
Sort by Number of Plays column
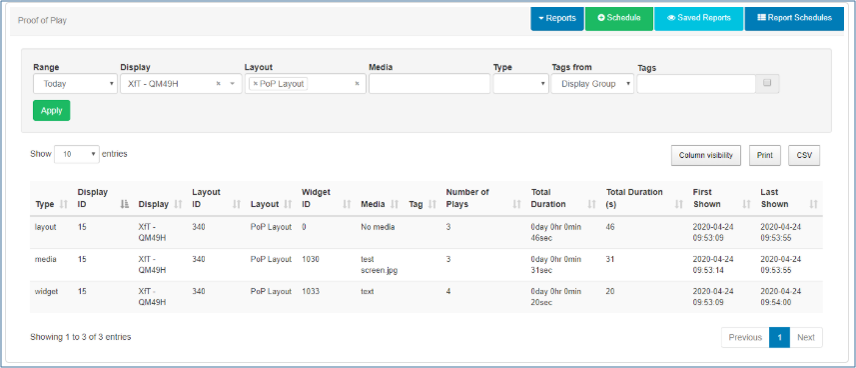[484, 198]
